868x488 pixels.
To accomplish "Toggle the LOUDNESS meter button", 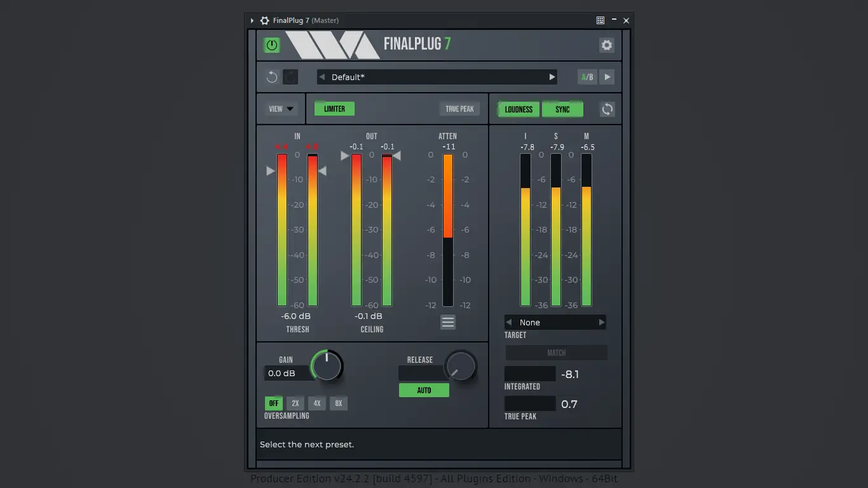I will point(519,109).
